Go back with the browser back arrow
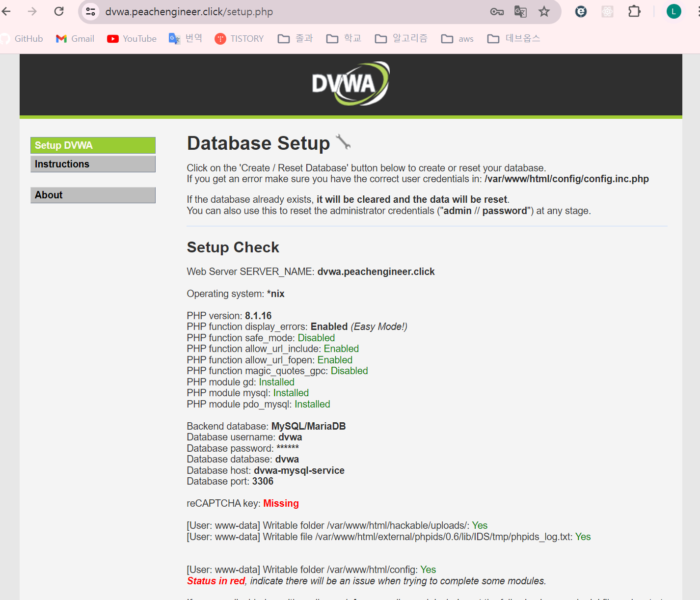The image size is (700, 600). click(6, 11)
